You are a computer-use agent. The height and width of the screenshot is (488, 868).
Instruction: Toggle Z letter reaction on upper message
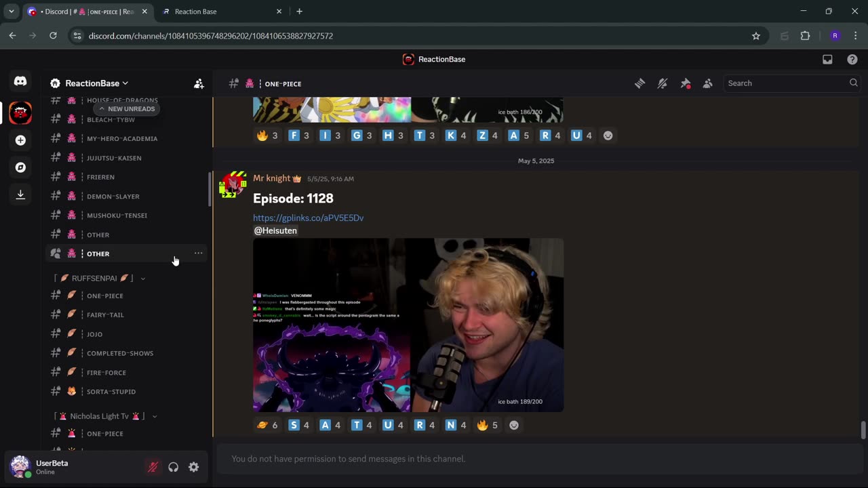(x=488, y=136)
